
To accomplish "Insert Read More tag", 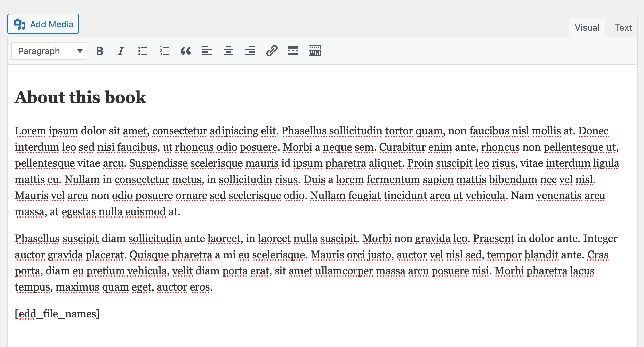I will pyautogui.click(x=293, y=51).
